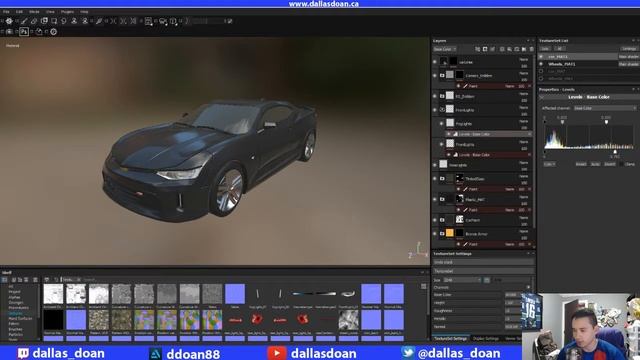This screenshot has width=640, height=360.
Task: Select the Polygon Fill tool
Action: 54,21
